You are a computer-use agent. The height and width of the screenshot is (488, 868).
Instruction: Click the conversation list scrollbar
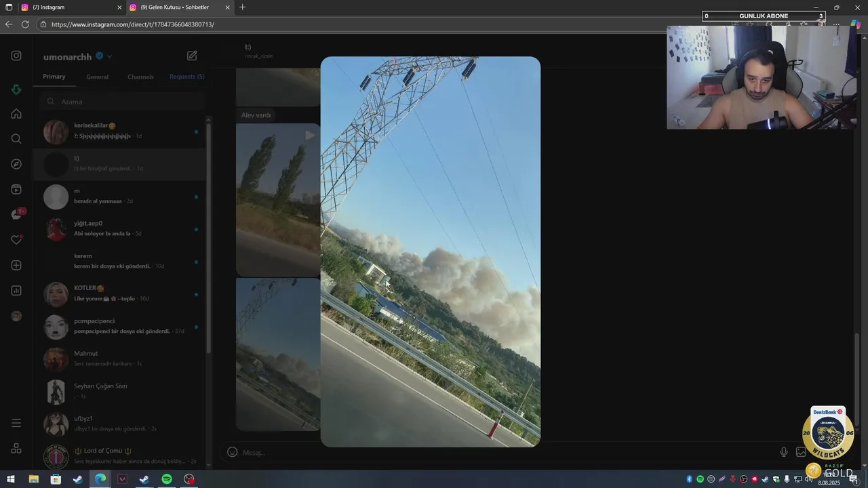tap(208, 237)
